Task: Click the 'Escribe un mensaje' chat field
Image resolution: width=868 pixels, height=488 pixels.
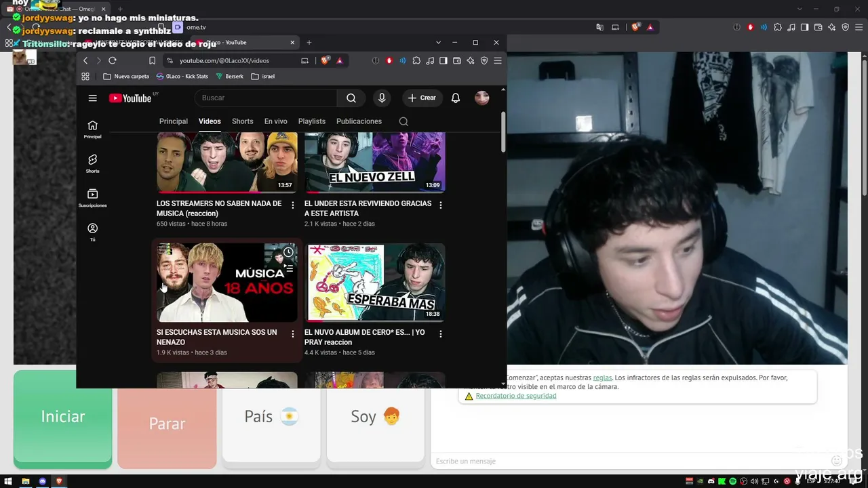Action: (631, 461)
